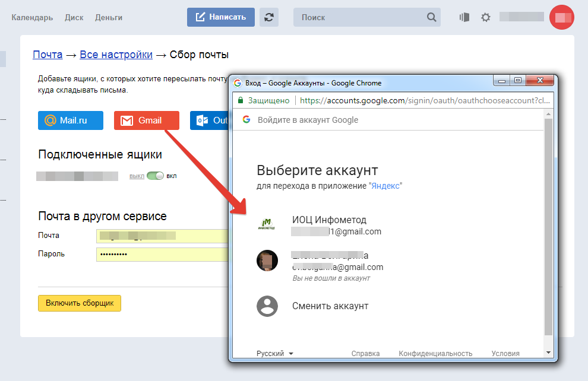588x381 pixels.
Task: Follow the Почта breadcrumb link
Action: pos(48,55)
